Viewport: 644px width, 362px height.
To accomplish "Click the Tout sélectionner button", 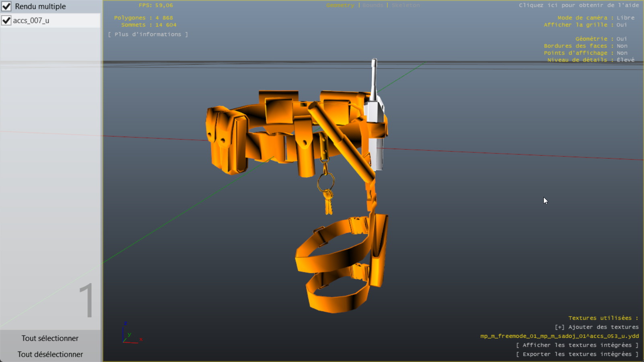I will (50, 338).
